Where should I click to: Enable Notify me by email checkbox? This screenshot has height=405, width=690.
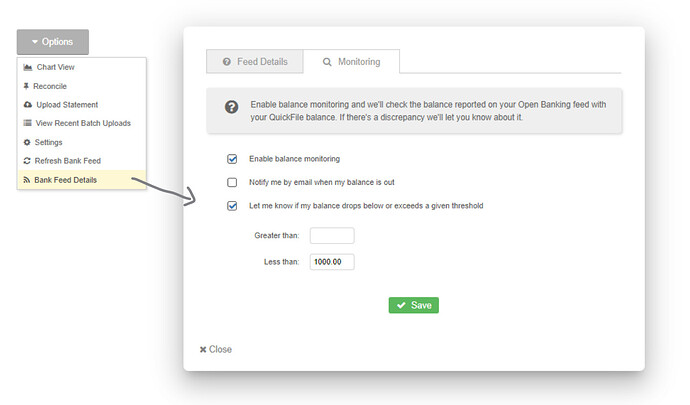pyautogui.click(x=232, y=183)
